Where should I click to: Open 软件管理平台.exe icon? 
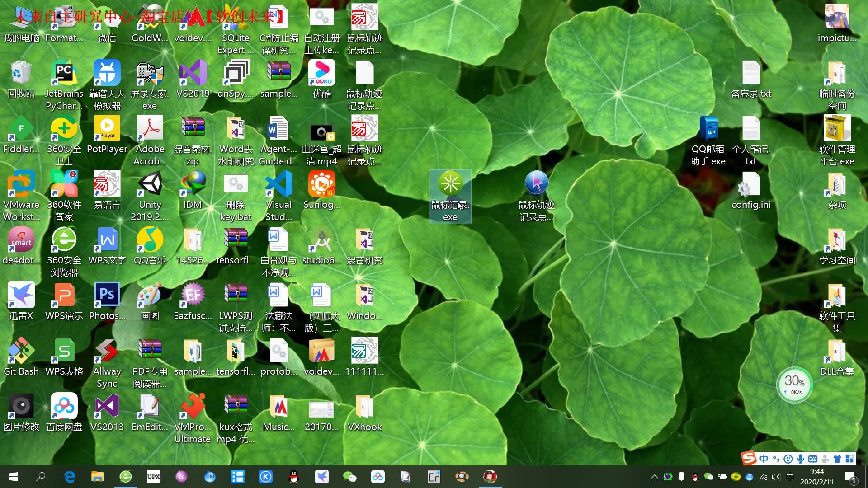coord(837,141)
